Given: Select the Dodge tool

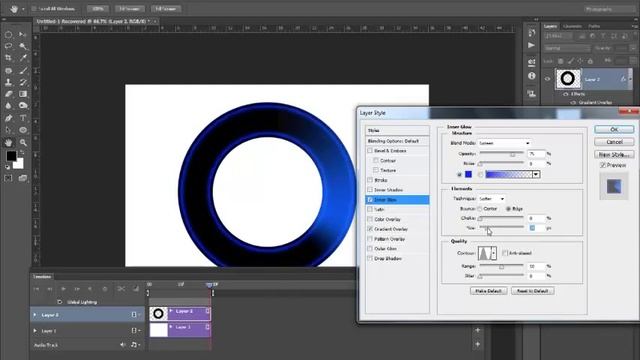Looking at the screenshot, I should pyautogui.click(x=23, y=106).
